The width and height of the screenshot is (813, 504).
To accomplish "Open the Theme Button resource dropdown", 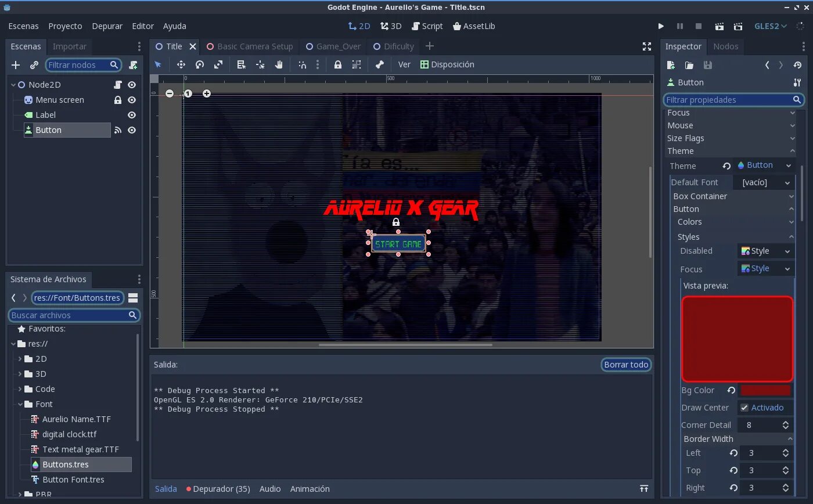I will pos(764,165).
